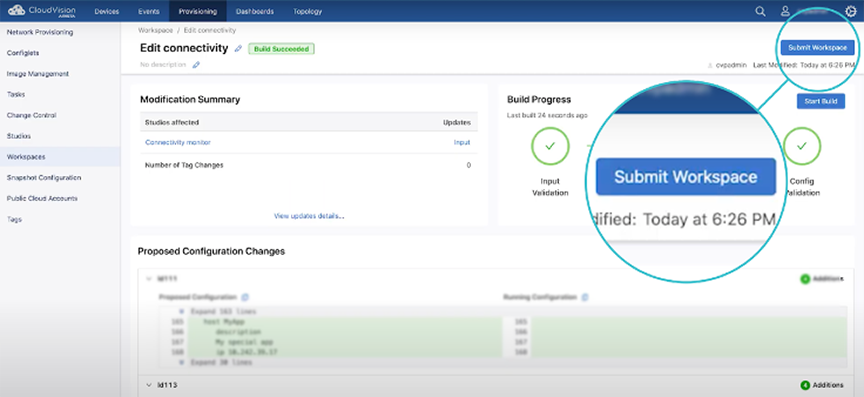This screenshot has height=397, width=864.
Task: Click the Studios affected column header
Action: [171, 122]
